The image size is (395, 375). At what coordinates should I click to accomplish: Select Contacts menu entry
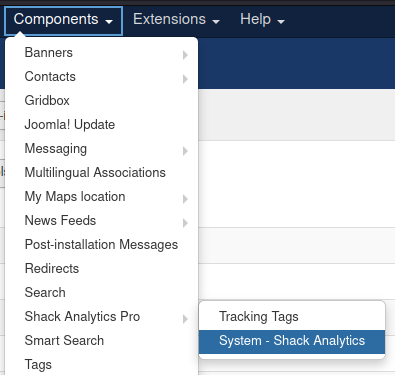coord(102,77)
